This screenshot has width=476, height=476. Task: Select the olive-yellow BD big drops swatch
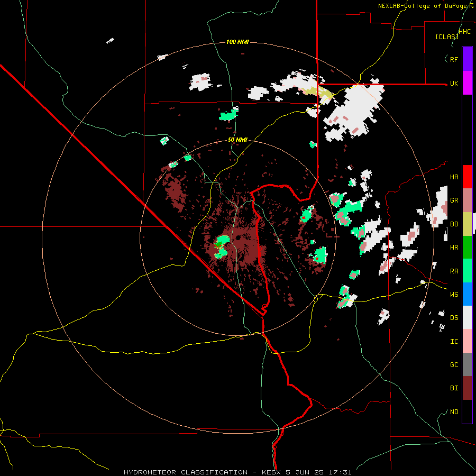(467, 224)
